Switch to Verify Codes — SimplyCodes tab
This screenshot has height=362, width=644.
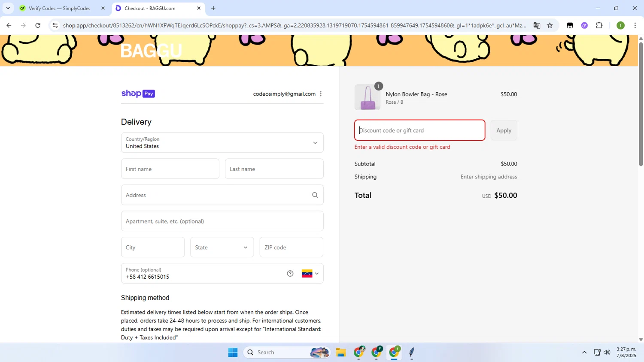60,8
